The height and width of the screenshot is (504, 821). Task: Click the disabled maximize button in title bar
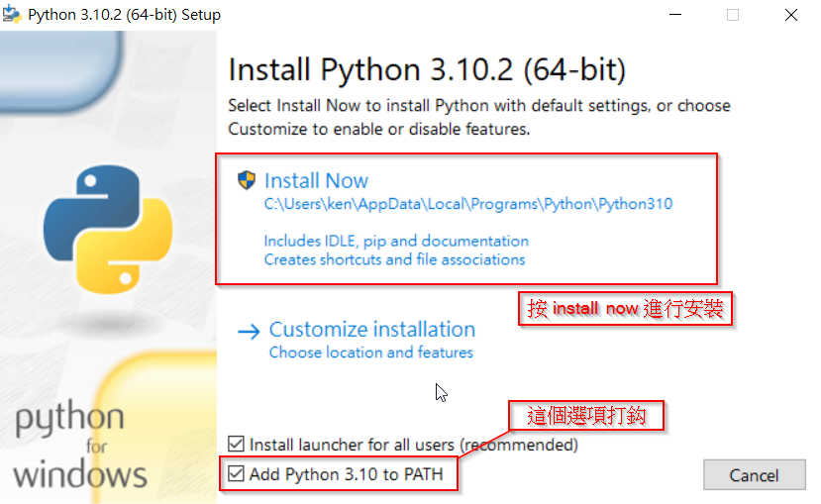[x=733, y=15]
